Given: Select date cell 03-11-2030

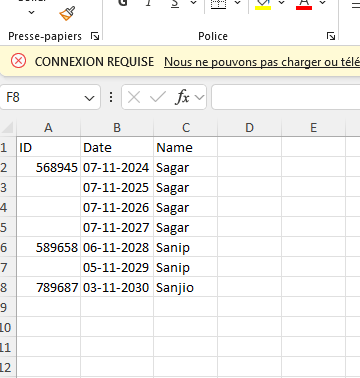Looking at the screenshot, I should [x=117, y=287].
